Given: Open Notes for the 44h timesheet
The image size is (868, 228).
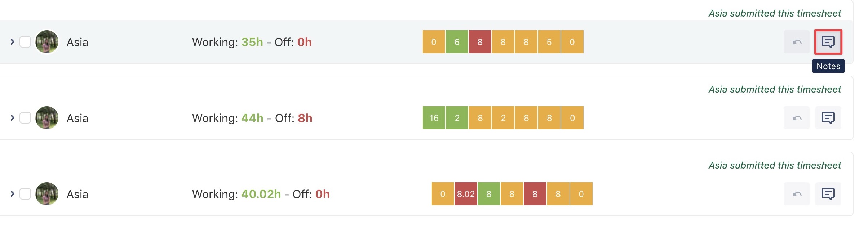Looking at the screenshot, I should [x=828, y=118].
